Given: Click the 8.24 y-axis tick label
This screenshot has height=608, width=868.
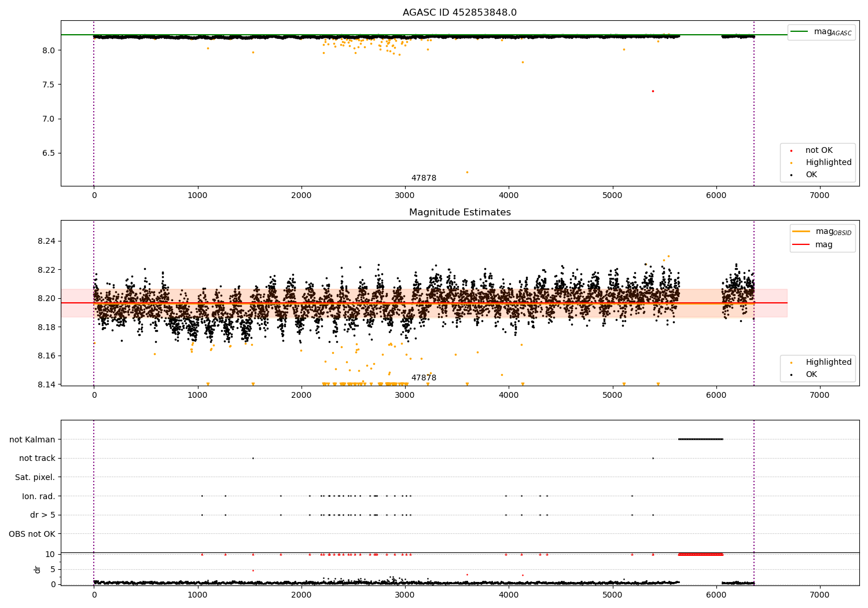Looking at the screenshot, I should tap(46, 241).
